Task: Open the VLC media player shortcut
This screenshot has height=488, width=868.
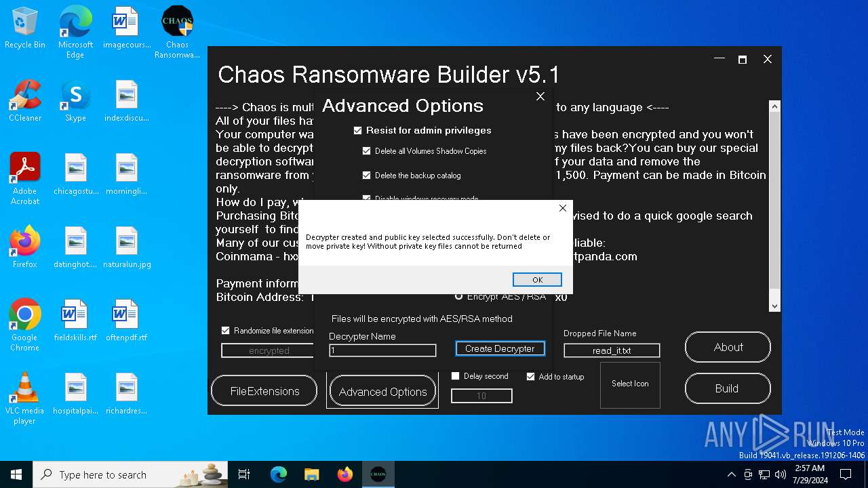Action: [25, 399]
